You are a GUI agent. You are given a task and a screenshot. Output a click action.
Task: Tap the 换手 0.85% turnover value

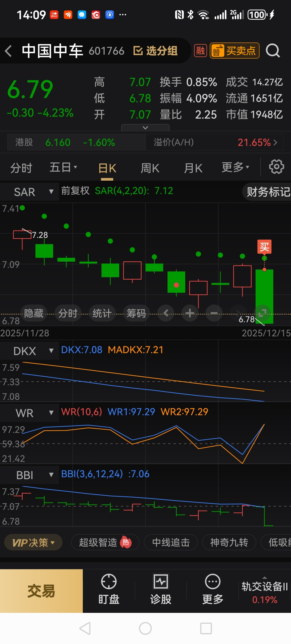188,82
